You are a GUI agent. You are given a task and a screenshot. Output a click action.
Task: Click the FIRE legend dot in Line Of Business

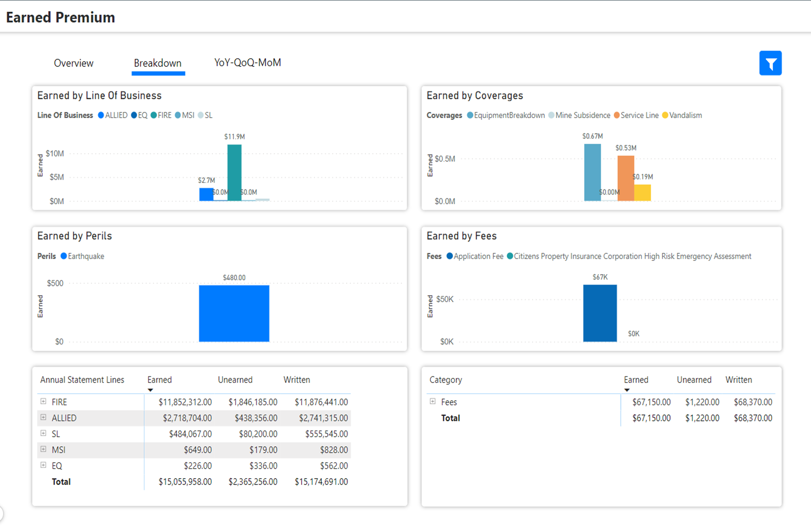(x=155, y=115)
